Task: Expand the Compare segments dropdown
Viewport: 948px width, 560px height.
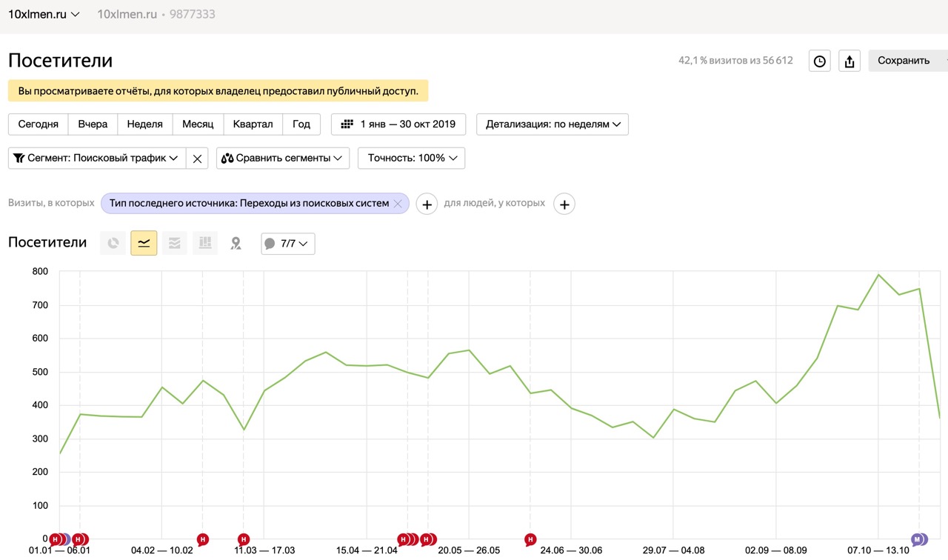Action: 283,159
